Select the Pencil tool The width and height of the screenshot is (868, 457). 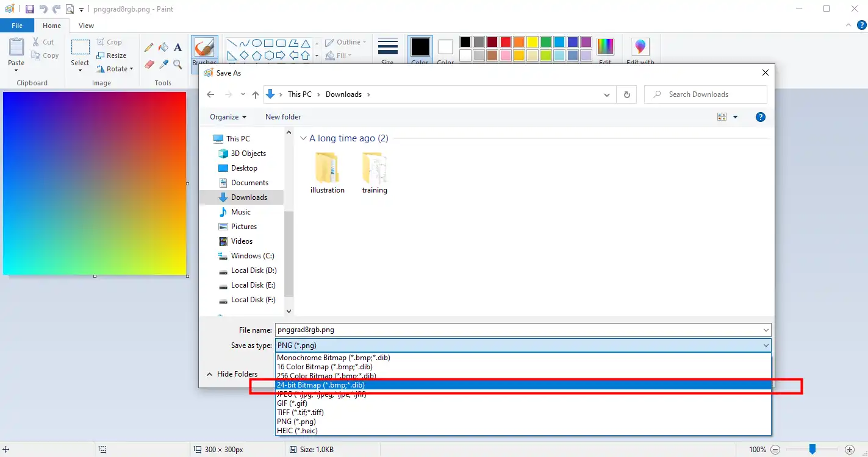click(x=149, y=48)
